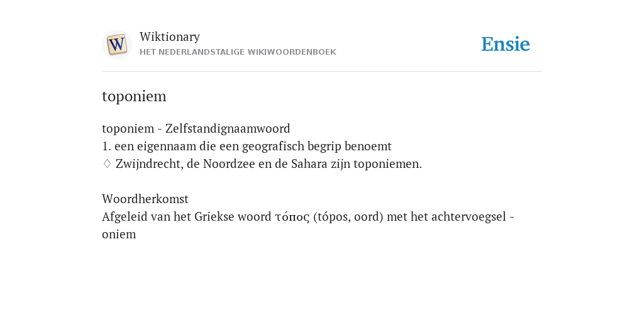Click the Wiktionary source title
Image resolution: width=644 pixels, height=322 pixels.
click(x=170, y=36)
